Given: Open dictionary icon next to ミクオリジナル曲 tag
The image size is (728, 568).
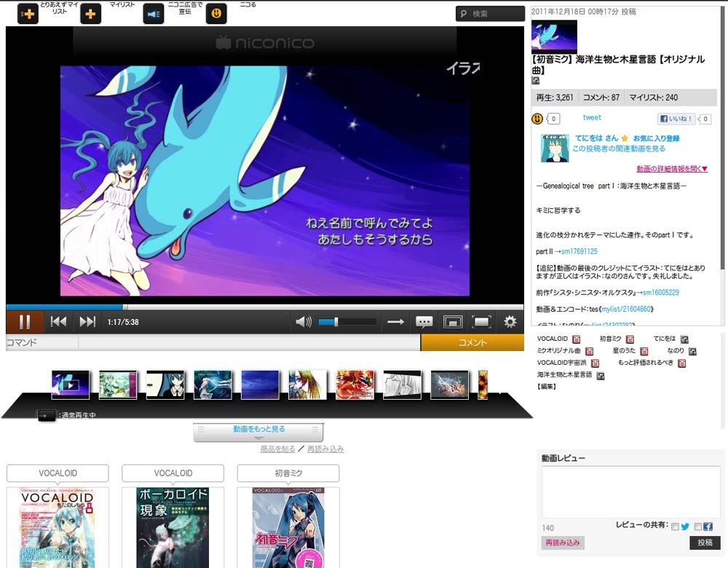Looking at the screenshot, I should tap(590, 351).
